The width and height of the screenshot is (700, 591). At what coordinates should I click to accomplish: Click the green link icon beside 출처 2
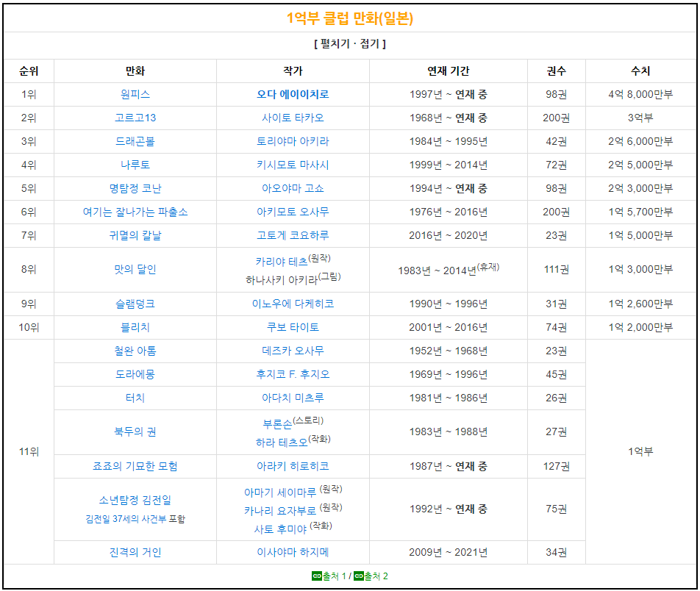(x=359, y=576)
